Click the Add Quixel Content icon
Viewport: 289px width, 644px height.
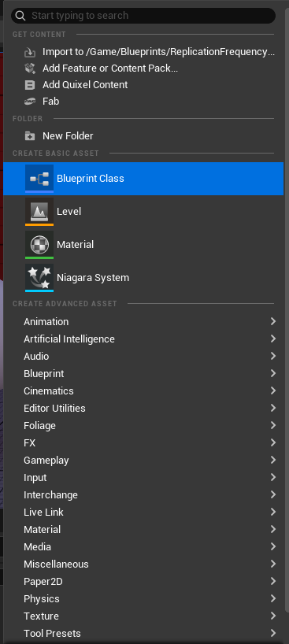[x=30, y=85]
